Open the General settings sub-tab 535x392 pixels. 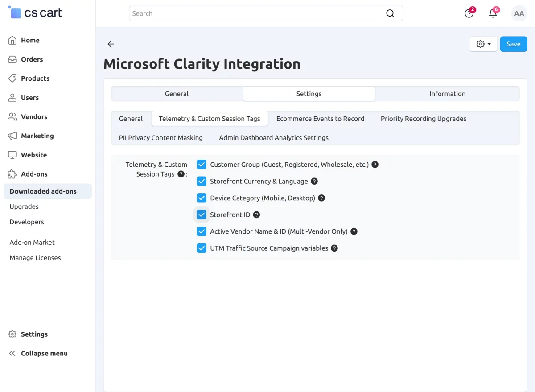coord(131,119)
